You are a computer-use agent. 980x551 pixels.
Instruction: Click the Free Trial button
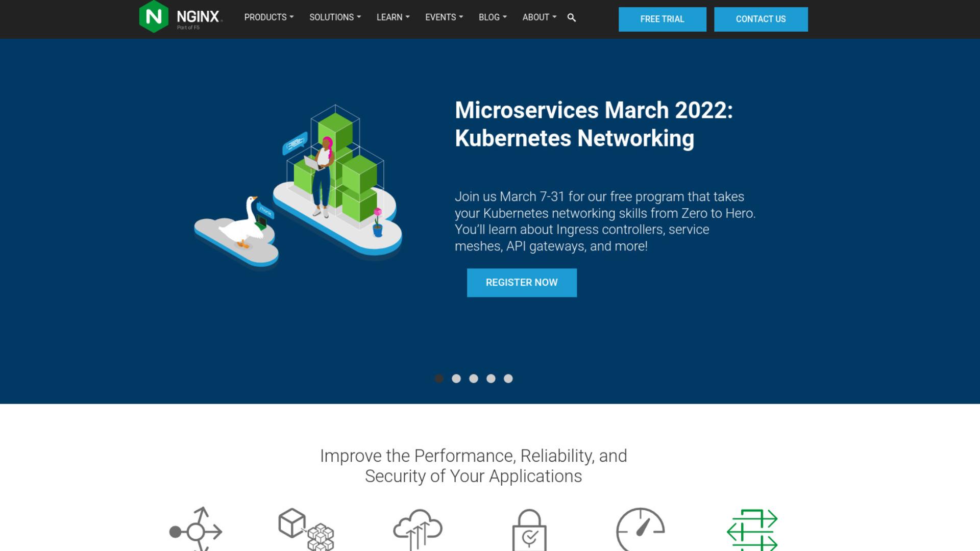pyautogui.click(x=663, y=19)
